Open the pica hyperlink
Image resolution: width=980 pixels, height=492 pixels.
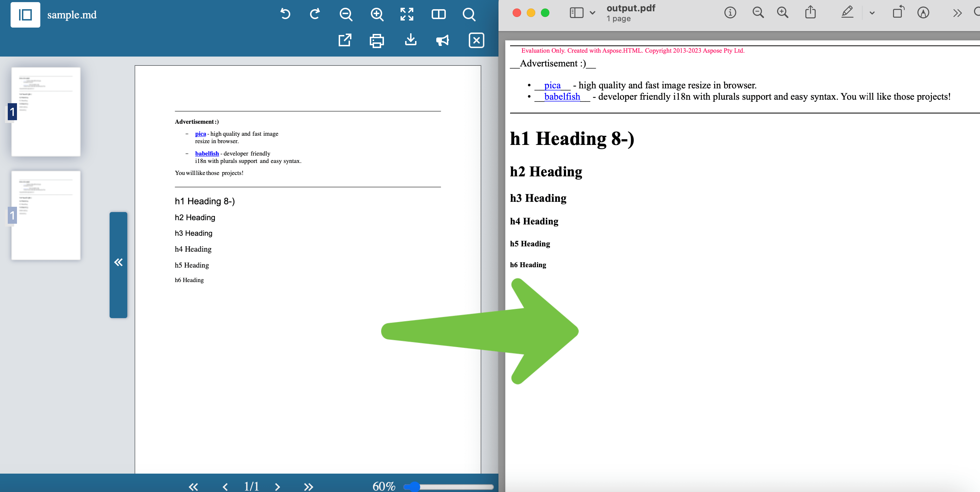pos(201,134)
